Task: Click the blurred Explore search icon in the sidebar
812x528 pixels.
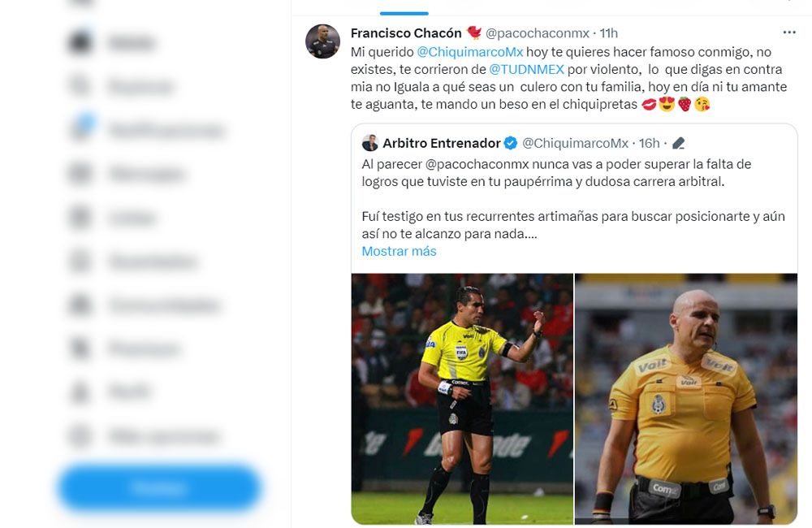Action: pos(80,86)
